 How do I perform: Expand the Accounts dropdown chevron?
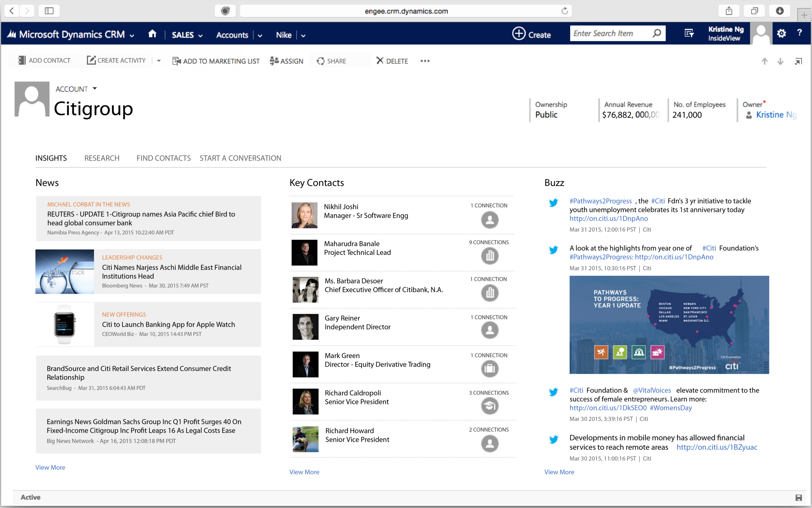[260, 36]
